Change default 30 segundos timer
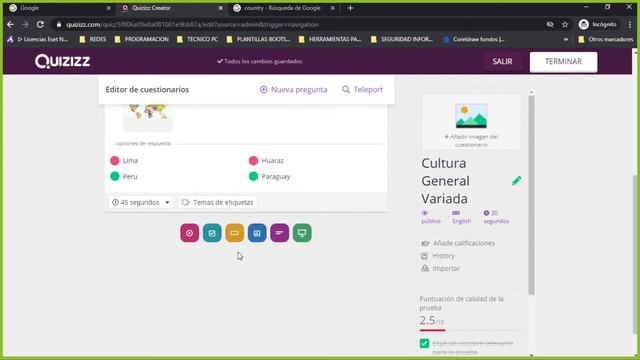 [x=496, y=217]
